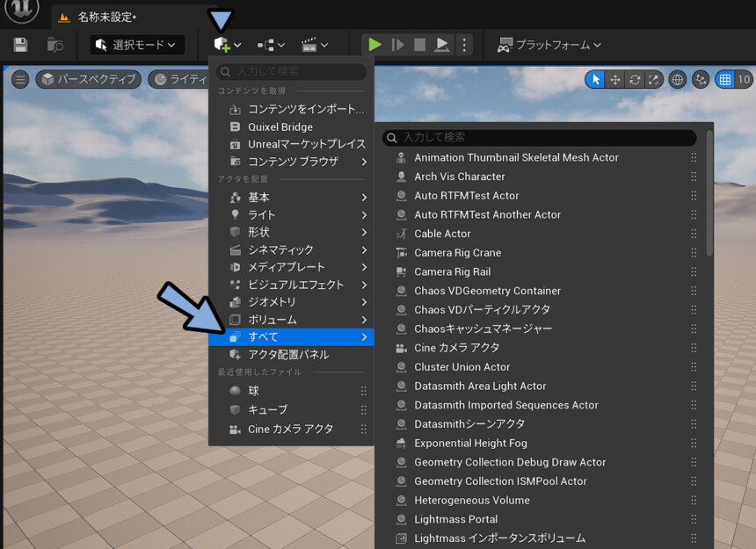756x549 pixels.
Task: Click the Camera Rig Crane icon
Action: pos(401,253)
